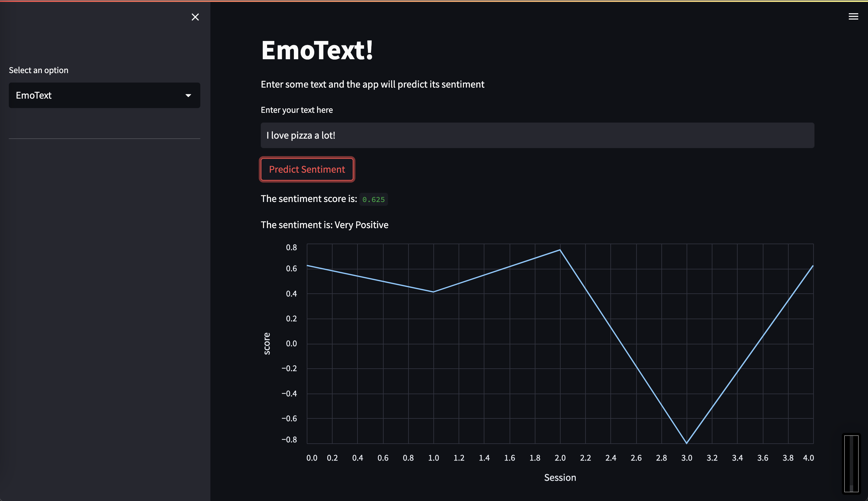This screenshot has width=868, height=501.
Task: Click the chart line dip at session 1.0
Action: [433, 292]
